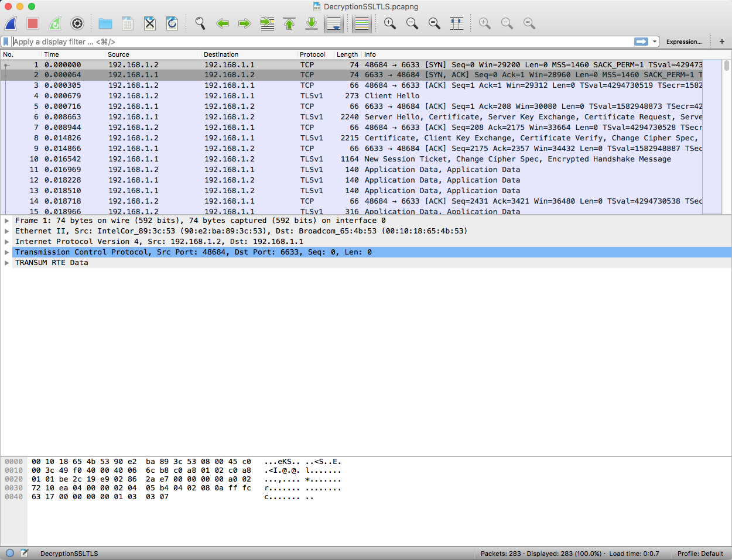Go to the last packet with the down arrow
This screenshot has width=732, height=560.
pos(312,23)
